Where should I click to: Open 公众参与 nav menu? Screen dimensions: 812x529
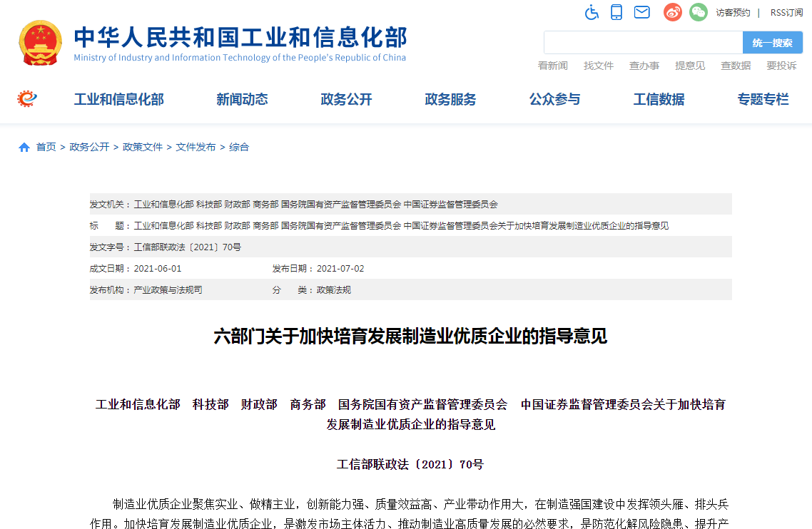point(554,99)
